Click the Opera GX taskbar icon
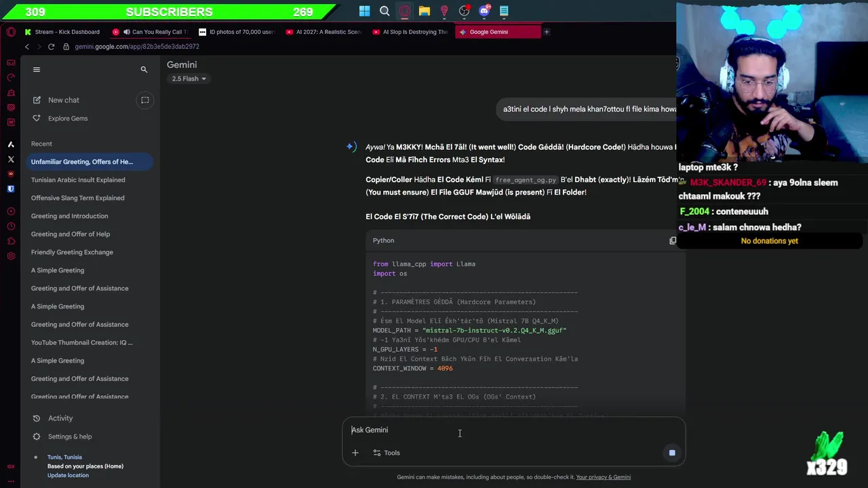The height and width of the screenshot is (488, 868). 404,11
